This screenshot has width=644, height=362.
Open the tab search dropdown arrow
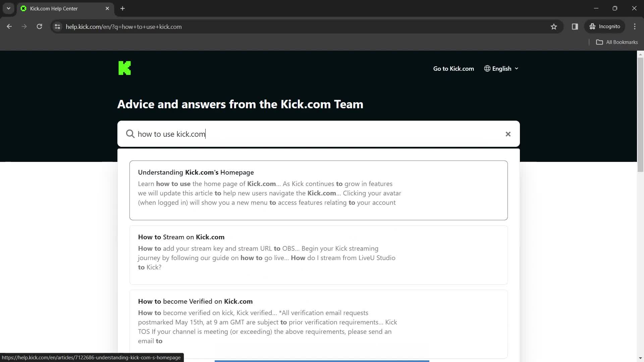coord(8,8)
